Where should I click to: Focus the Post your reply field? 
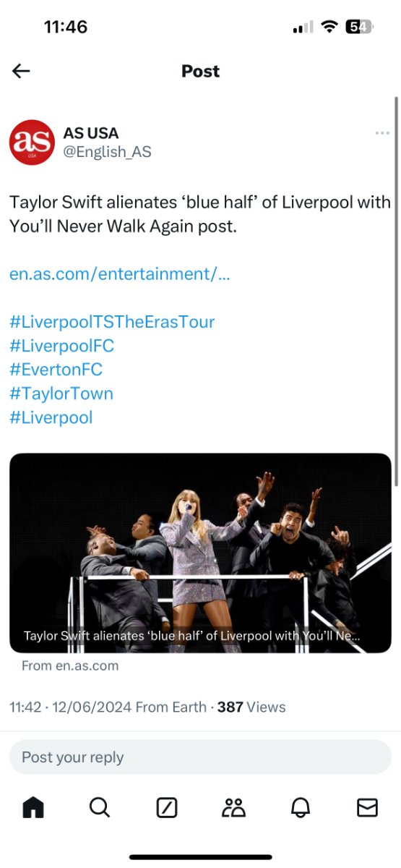pos(200,757)
